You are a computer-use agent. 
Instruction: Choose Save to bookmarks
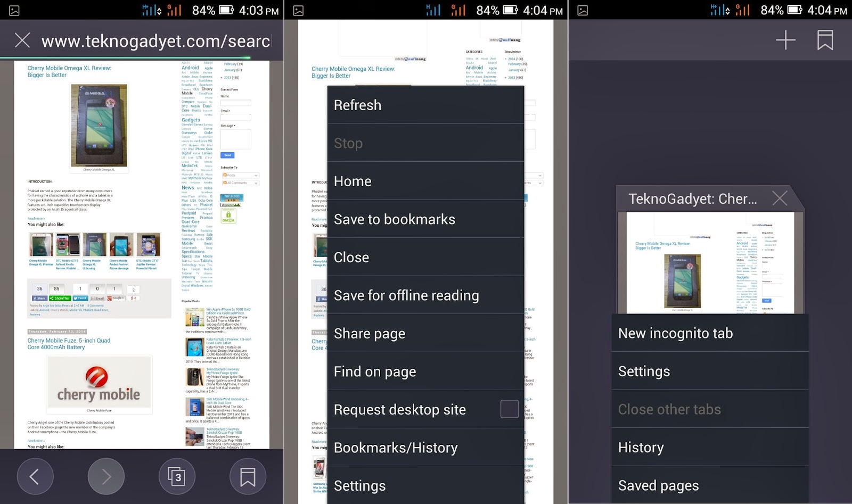click(x=425, y=219)
